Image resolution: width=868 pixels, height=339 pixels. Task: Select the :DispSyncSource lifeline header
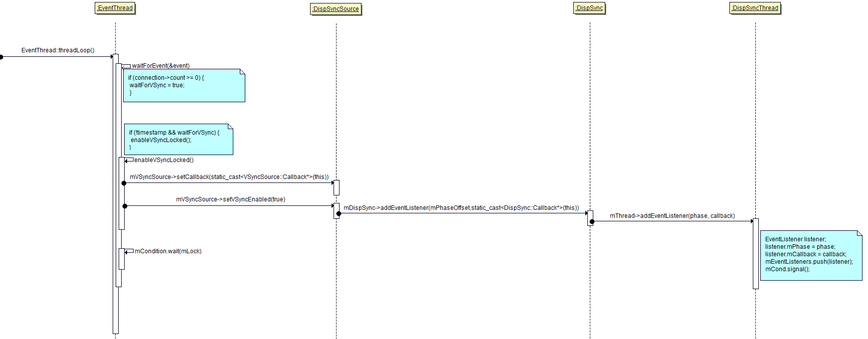[336, 9]
